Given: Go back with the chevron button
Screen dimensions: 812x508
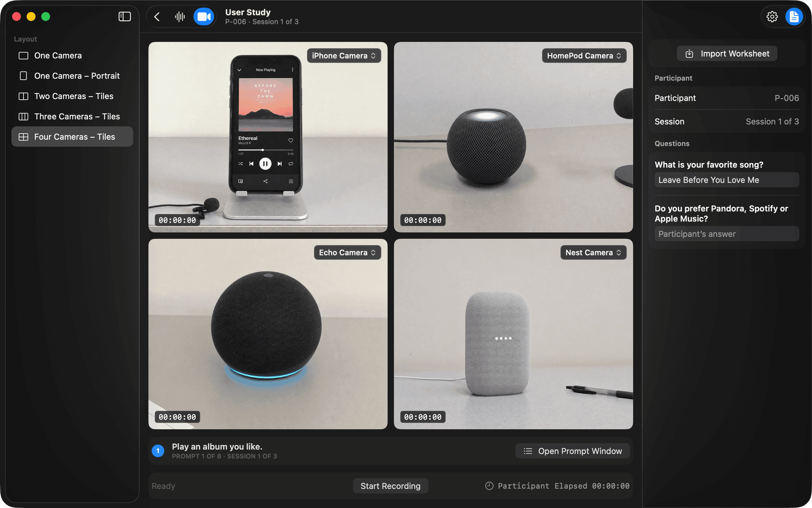Looking at the screenshot, I should point(157,17).
